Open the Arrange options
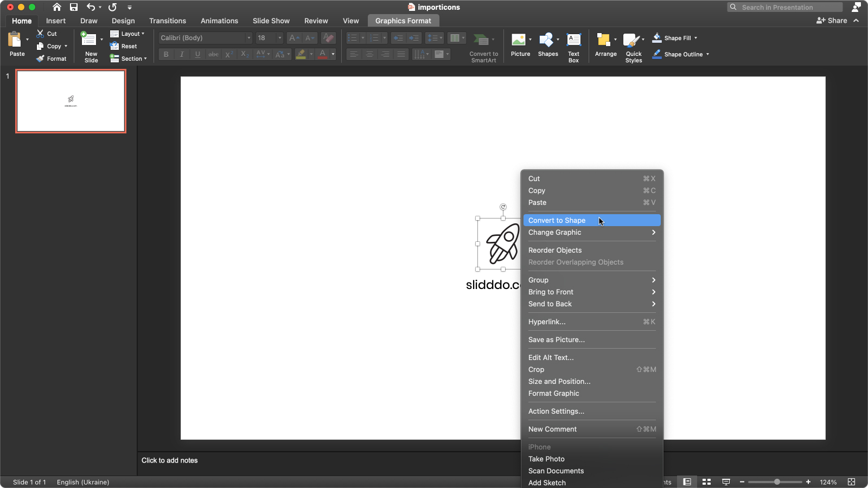The width and height of the screenshot is (868, 488). tap(605, 45)
